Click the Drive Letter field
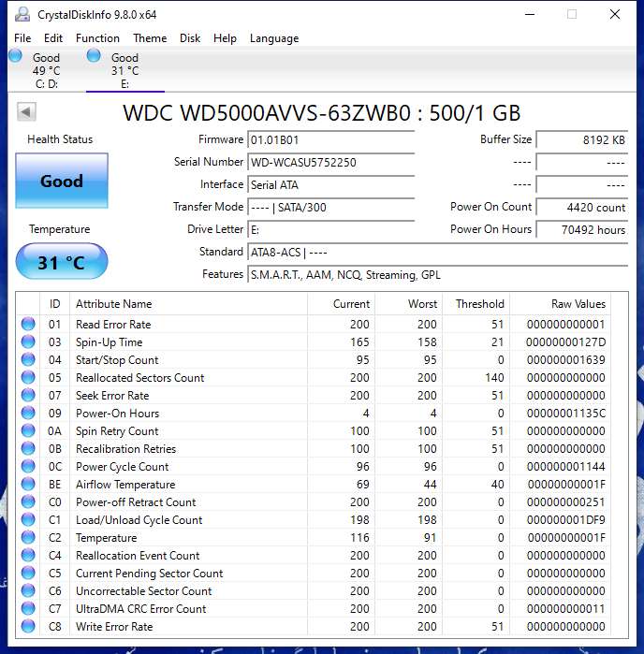644x654 pixels. click(331, 230)
